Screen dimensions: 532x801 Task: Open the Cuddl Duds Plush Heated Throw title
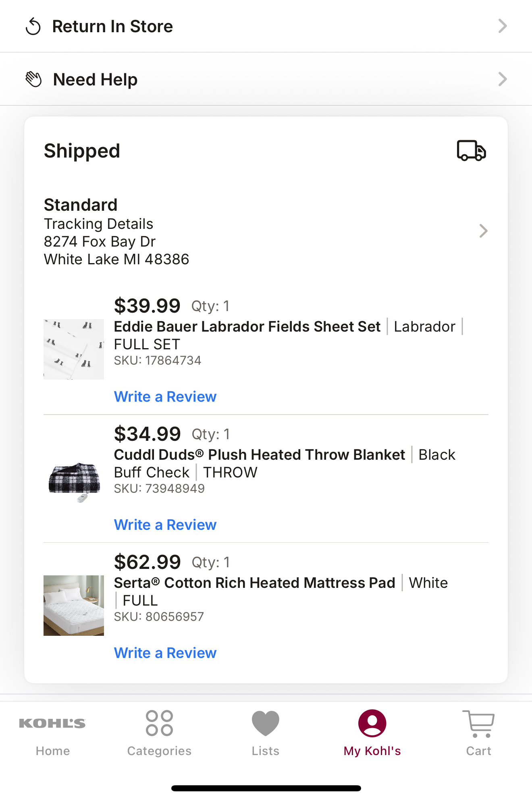click(260, 455)
